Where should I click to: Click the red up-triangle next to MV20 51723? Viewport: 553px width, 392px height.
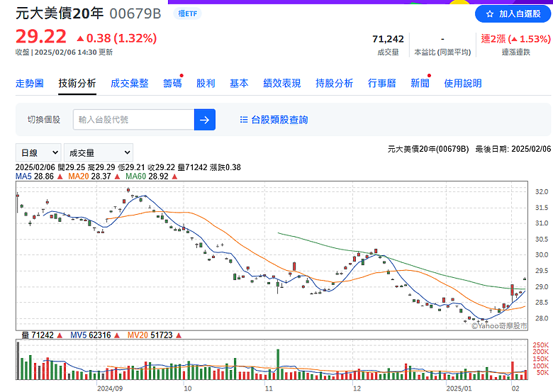click(179, 335)
